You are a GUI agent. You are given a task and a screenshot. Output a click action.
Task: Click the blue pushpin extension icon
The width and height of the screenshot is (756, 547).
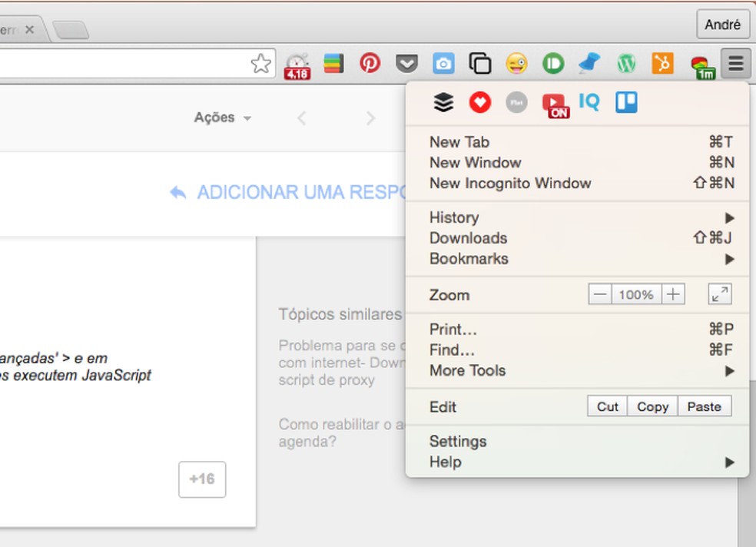589,63
